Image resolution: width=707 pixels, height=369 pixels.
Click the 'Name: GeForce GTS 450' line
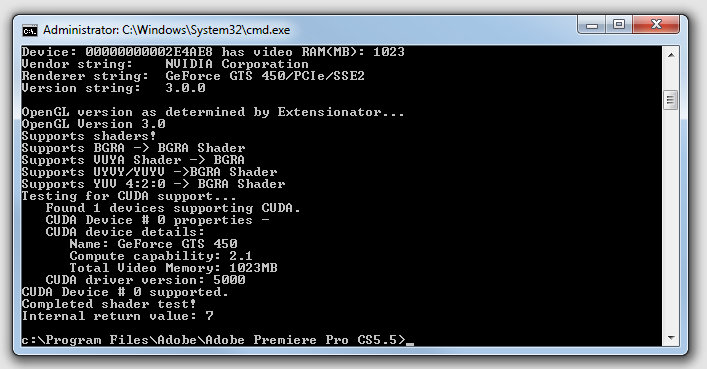153,244
